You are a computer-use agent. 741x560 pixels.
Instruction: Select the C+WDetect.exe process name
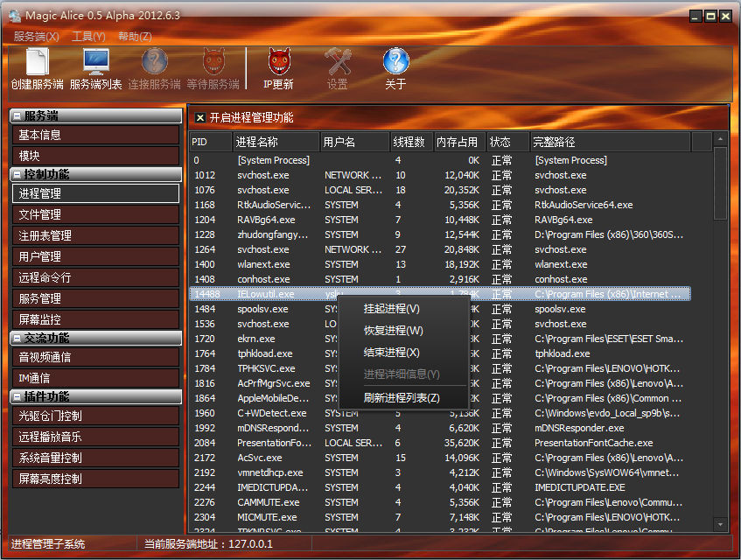272,413
